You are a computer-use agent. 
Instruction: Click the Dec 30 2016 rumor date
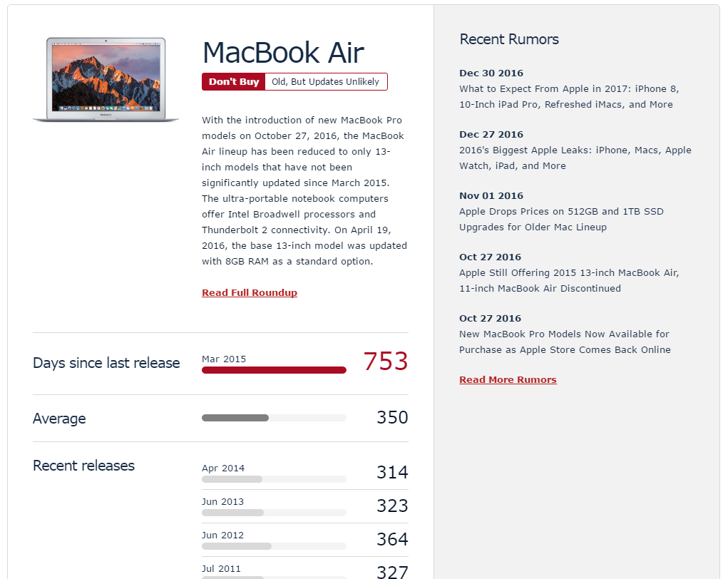pos(491,73)
